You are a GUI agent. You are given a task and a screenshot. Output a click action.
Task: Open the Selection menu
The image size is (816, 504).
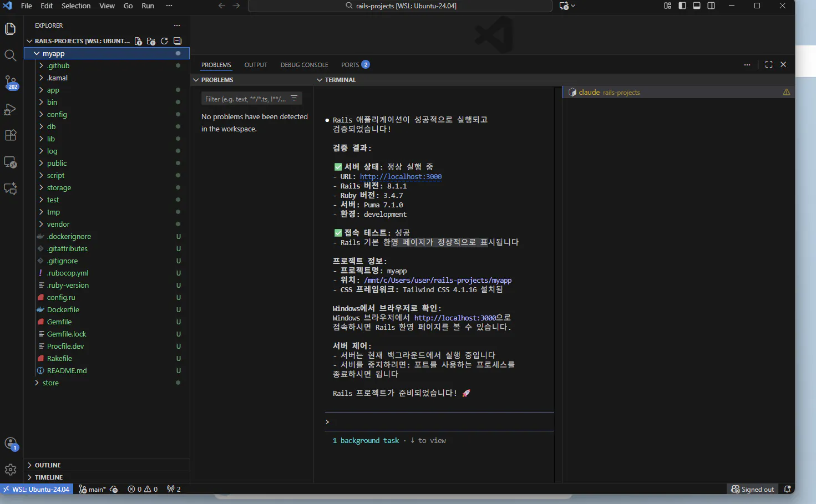(76, 6)
